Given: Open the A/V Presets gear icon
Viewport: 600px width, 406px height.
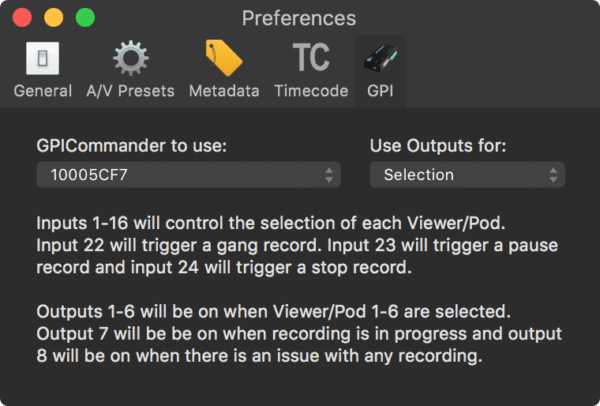Looking at the screenshot, I should tap(130, 59).
